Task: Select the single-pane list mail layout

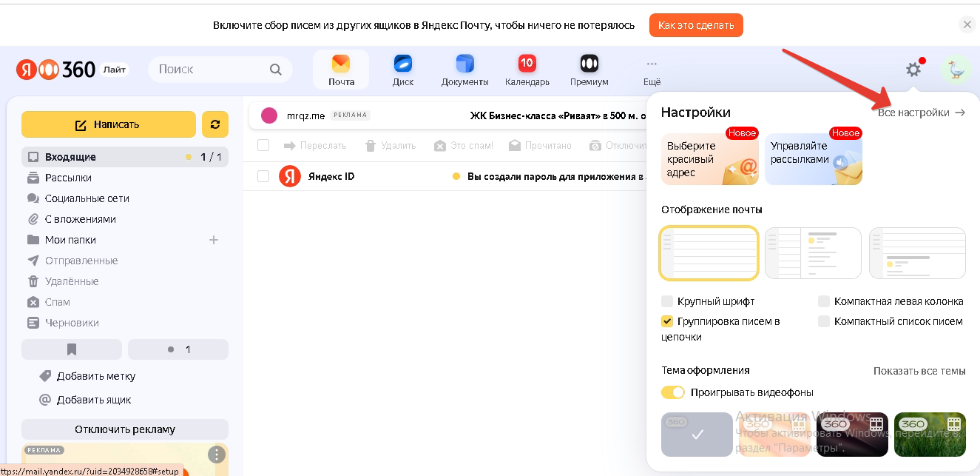Action: (x=709, y=253)
